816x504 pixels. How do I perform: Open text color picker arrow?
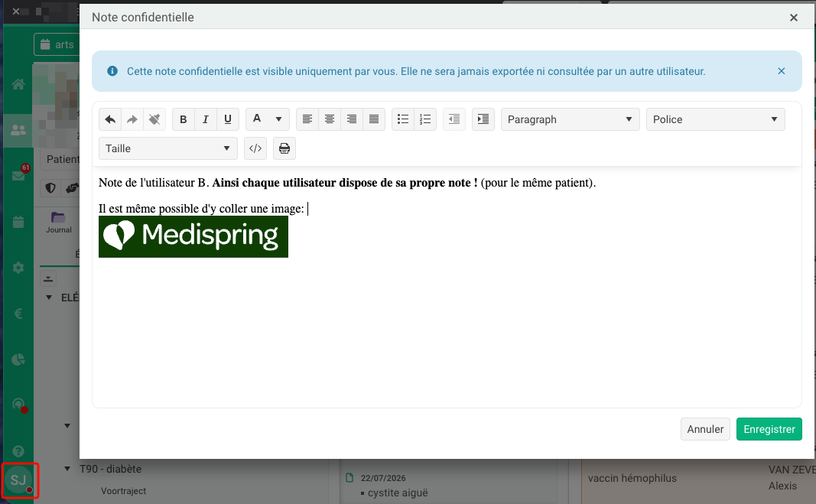(279, 119)
